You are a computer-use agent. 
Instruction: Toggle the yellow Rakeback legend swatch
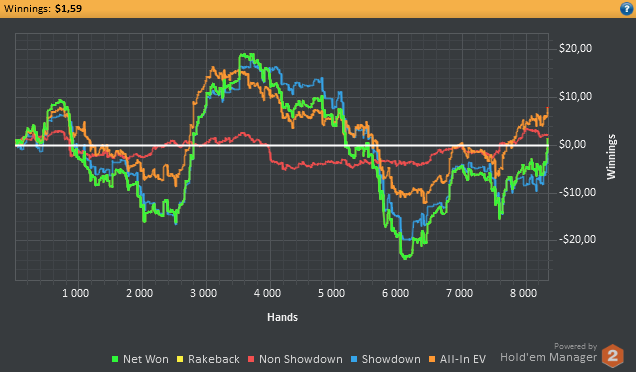[180, 359]
